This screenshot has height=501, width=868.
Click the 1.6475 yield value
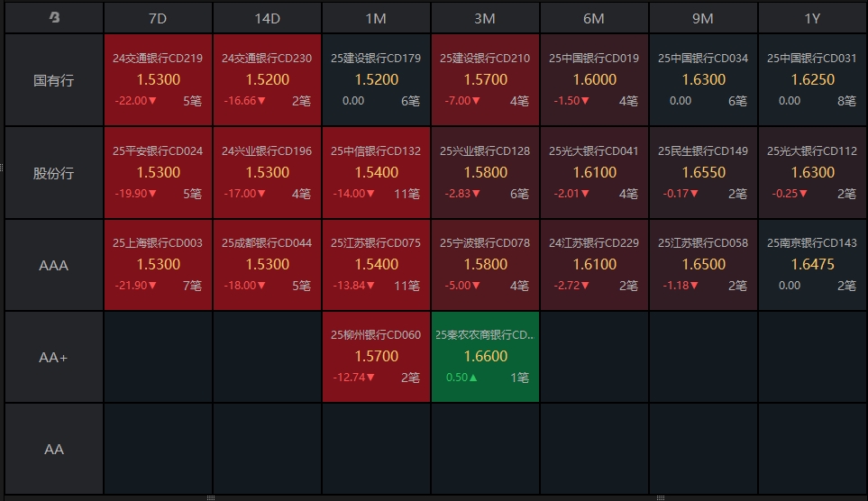(813, 264)
